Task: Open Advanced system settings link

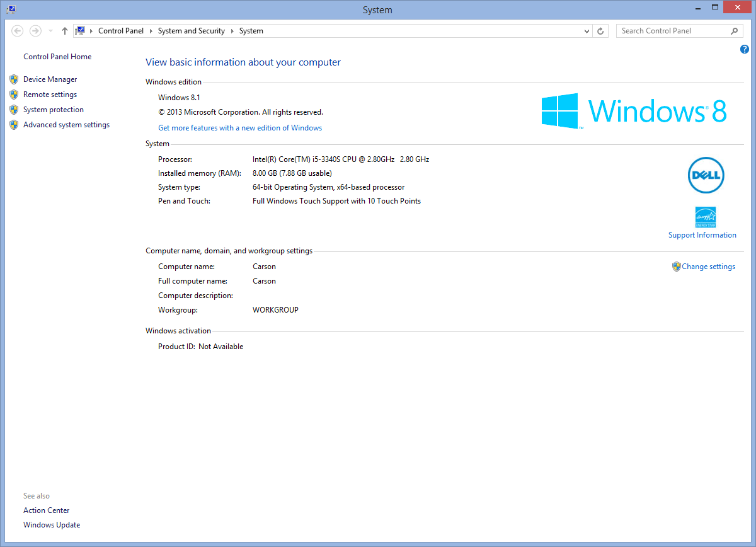Action: pos(67,125)
